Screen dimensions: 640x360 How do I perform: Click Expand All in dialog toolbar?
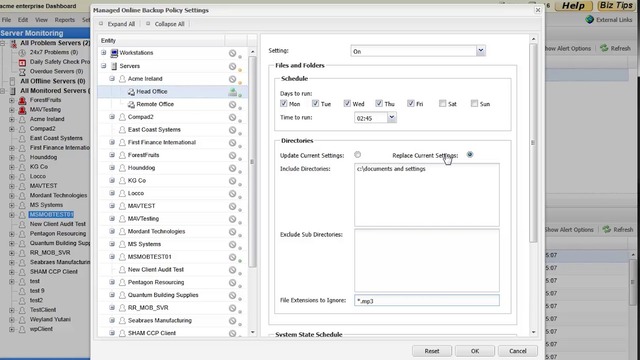point(121,24)
